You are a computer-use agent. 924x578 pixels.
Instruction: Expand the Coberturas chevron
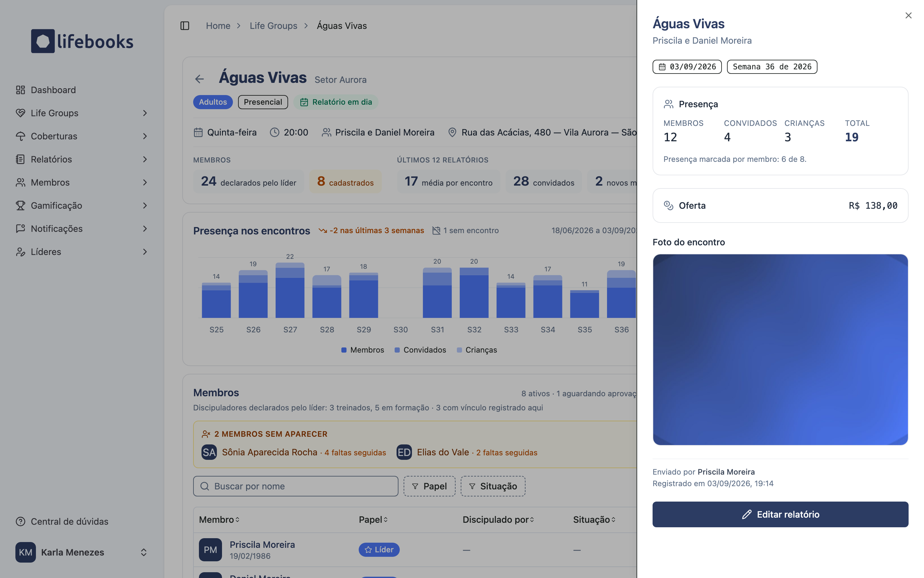click(x=145, y=136)
